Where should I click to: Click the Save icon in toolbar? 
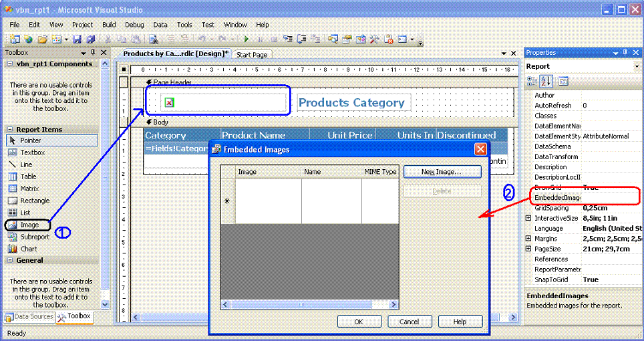point(77,39)
